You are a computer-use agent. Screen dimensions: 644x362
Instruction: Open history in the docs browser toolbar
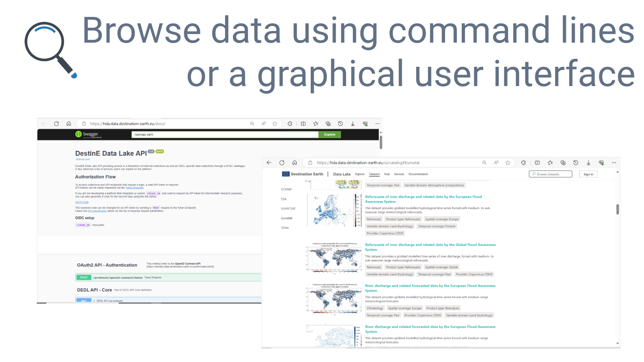point(341,124)
